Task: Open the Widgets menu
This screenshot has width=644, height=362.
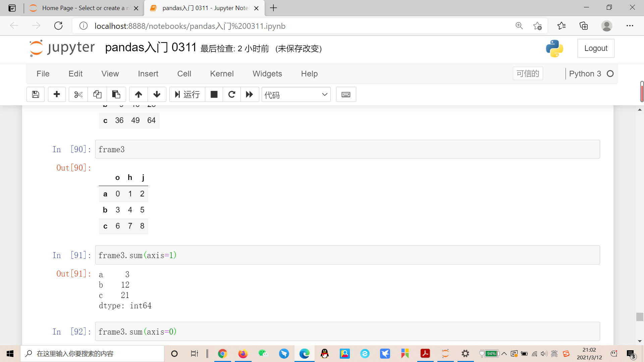Action: 267,74
